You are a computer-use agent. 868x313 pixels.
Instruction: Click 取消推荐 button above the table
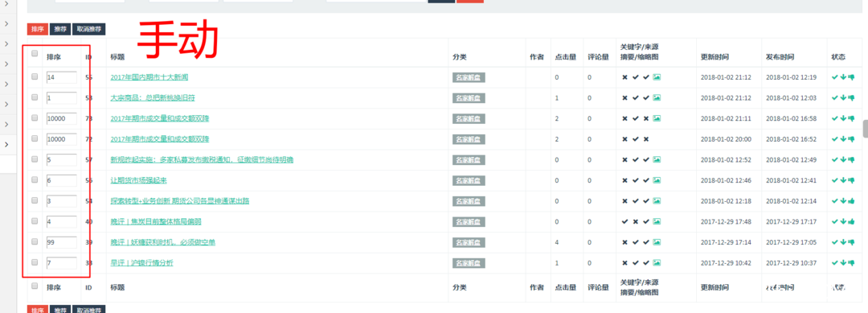[x=88, y=29]
